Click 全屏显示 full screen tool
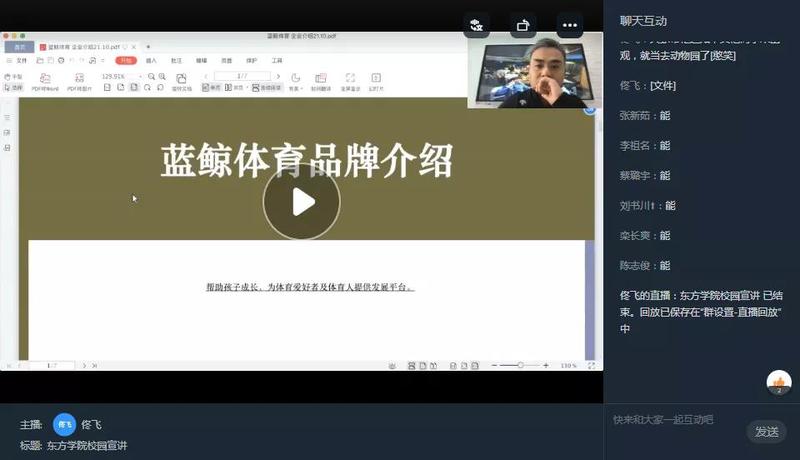800x460 pixels. [x=350, y=82]
